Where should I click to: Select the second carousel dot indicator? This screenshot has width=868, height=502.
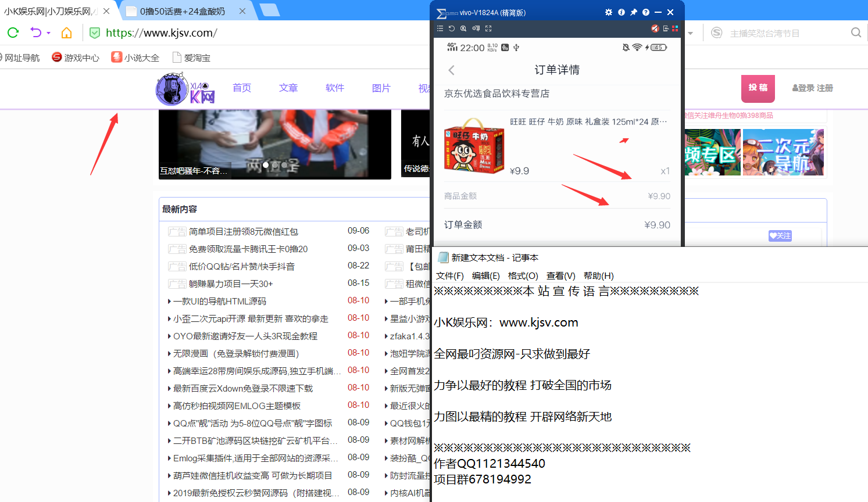click(274, 165)
